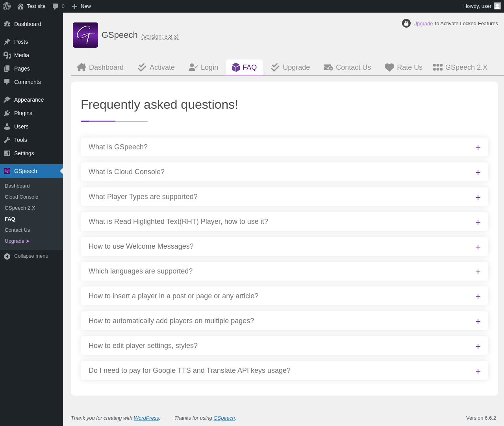Click the Collapse menu arrow icon
Viewport: 504px width, 426px height.
click(7, 256)
